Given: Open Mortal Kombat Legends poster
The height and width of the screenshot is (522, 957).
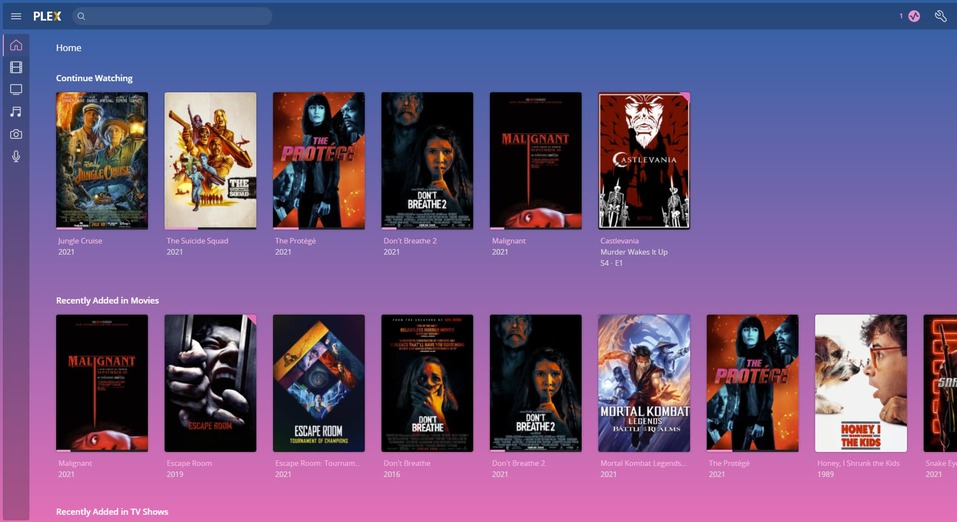Looking at the screenshot, I should click(644, 383).
